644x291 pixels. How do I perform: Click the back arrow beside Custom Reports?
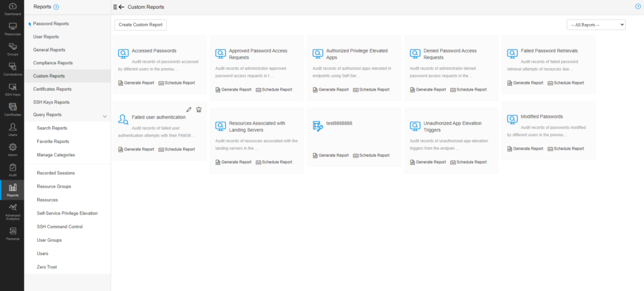pyautogui.click(x=121, y=7)
